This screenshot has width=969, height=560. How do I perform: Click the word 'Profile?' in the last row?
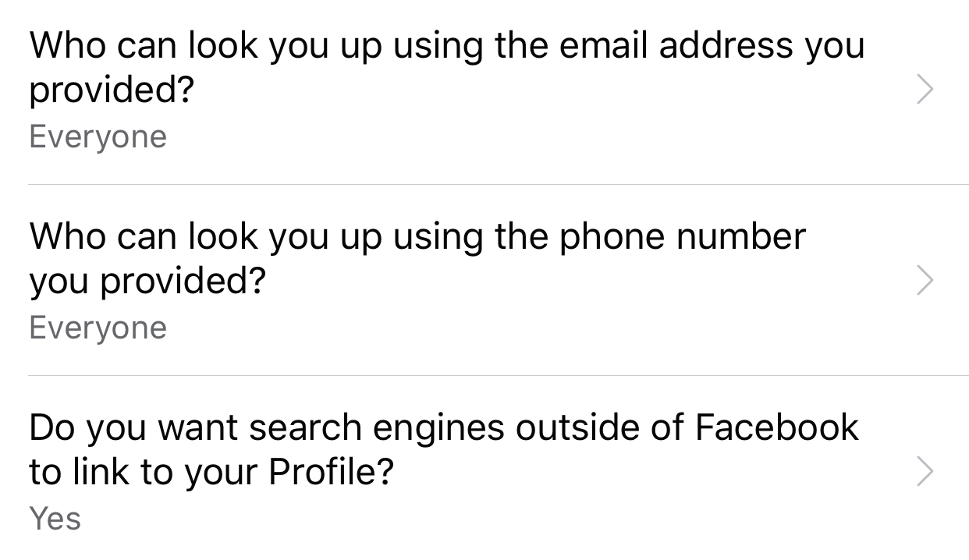[x=329, y=473]
